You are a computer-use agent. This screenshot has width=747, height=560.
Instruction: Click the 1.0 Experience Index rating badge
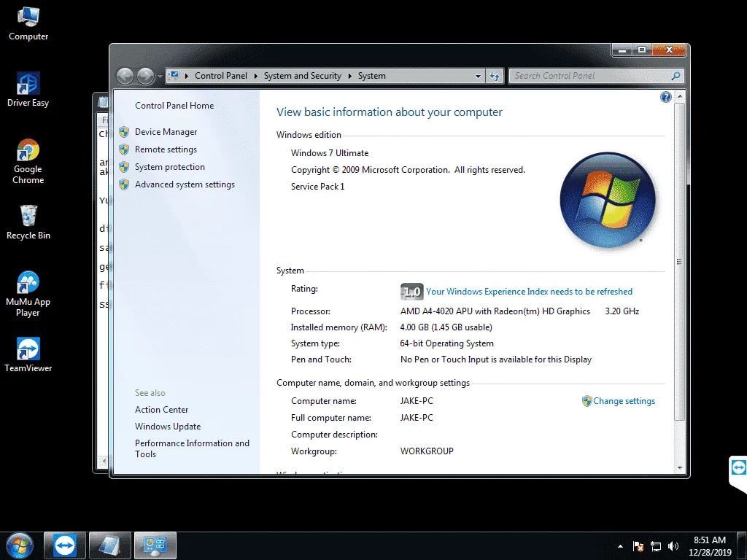pyautogui.click(x=411, y=292)
